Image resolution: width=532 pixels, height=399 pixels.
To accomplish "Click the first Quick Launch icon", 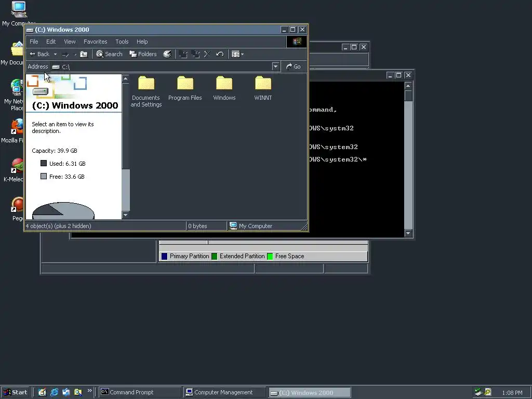I will [43, 392].
